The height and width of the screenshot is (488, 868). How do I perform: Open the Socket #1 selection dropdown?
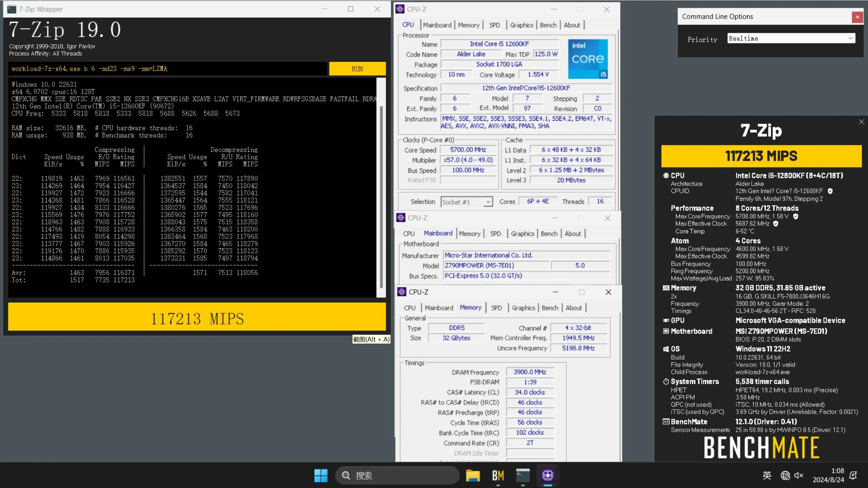467,202
